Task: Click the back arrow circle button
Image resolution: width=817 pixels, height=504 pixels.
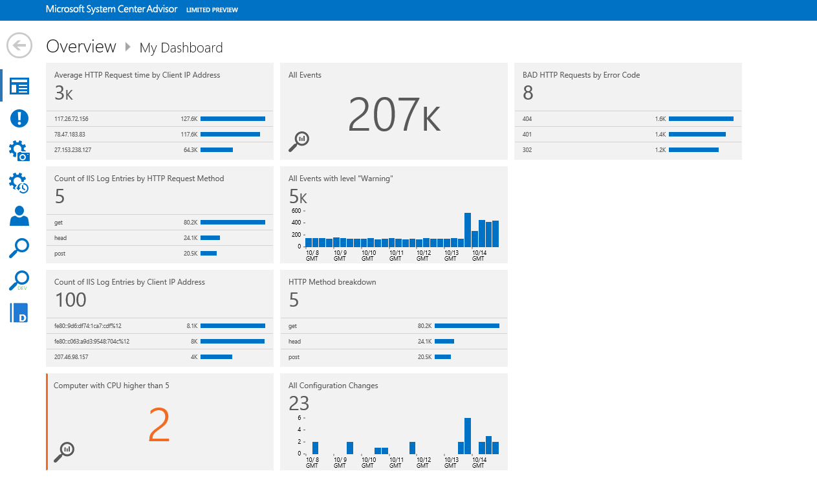Action: [x=19, y=46]
